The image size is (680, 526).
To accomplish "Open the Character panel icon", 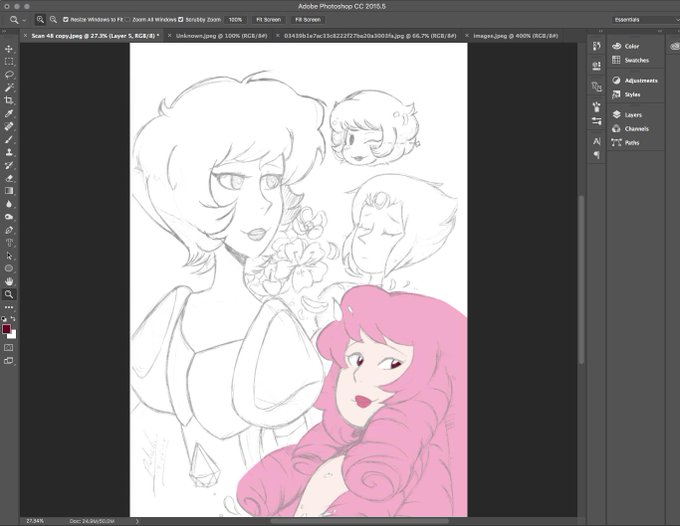I will [597, 141].
